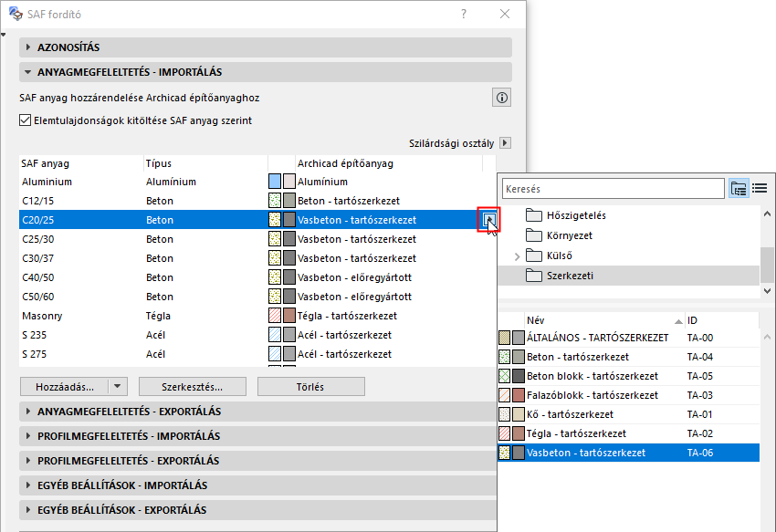Select the C25/30 row
The image size is (776, 532).
[257, 239]
